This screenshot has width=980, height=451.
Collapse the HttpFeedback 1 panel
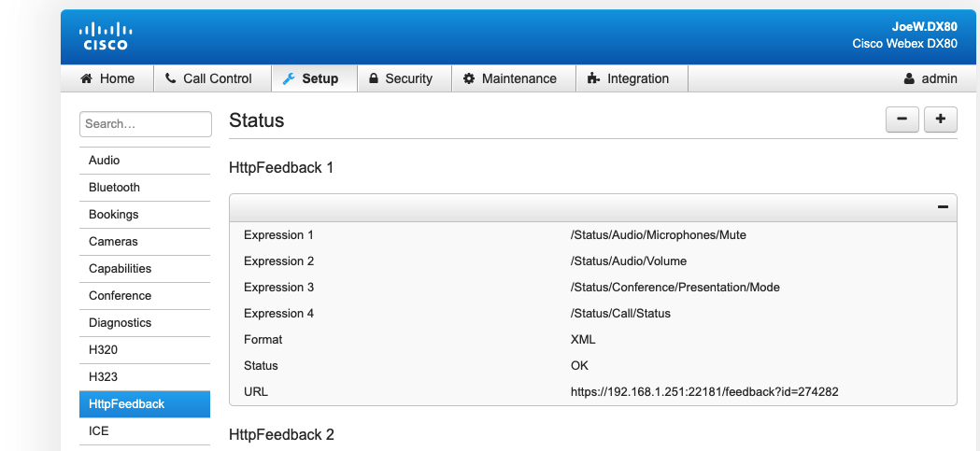click(x=943, y=207)
